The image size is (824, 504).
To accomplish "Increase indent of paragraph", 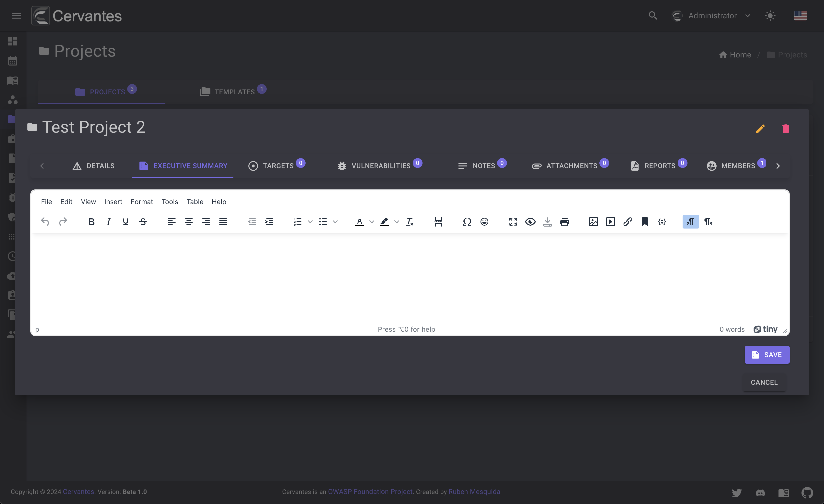I will point(269,222).
